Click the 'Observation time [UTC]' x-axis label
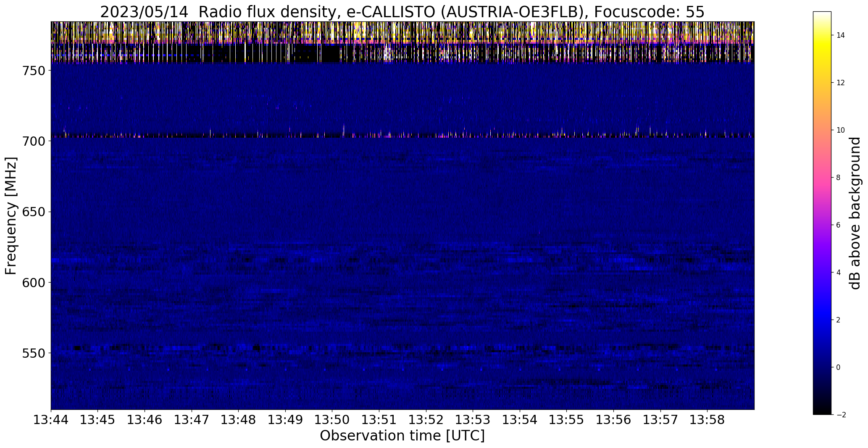868x448 pixels. click(x=402, y=436)
